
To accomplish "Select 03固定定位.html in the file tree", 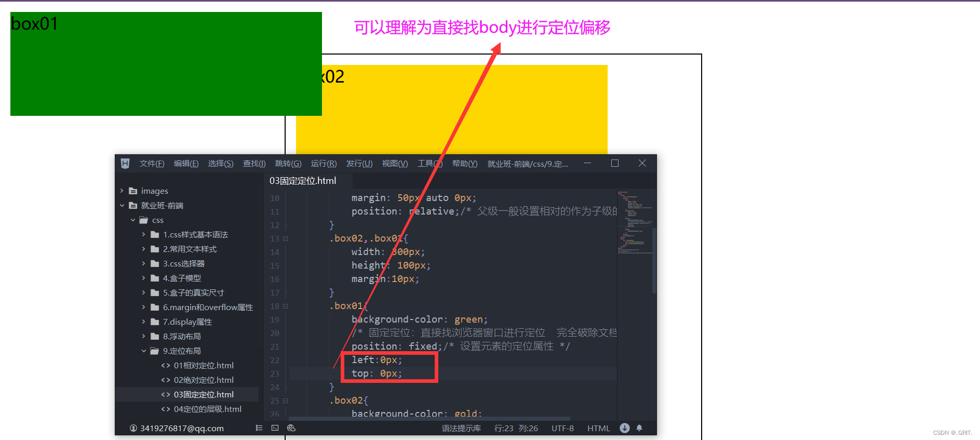I will pos(204,395).
